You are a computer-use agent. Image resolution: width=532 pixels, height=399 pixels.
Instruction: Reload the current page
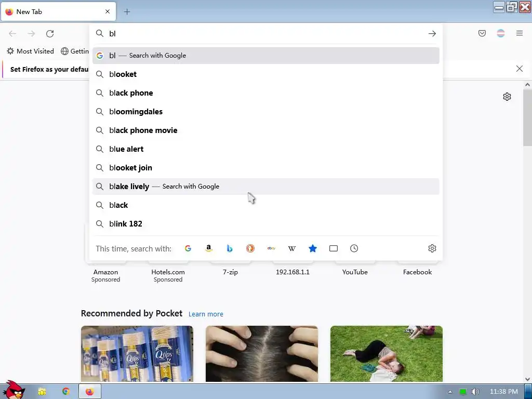(50, 34)
